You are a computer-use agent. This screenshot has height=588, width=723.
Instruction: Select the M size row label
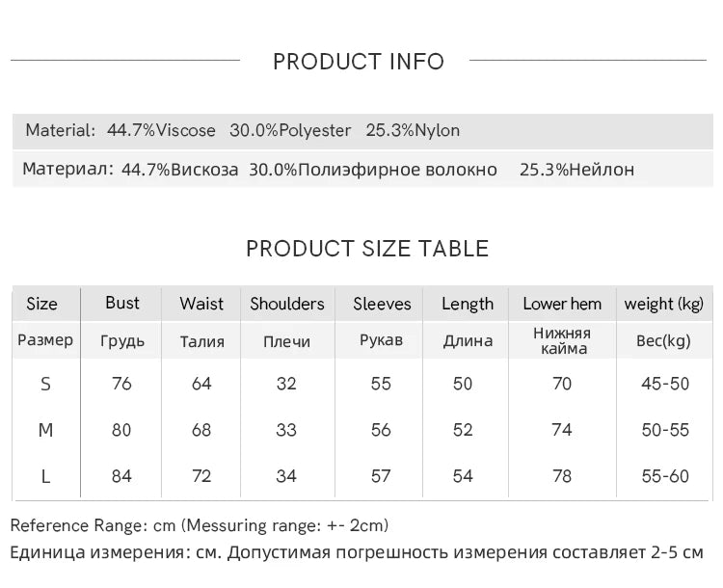(45, 430)
